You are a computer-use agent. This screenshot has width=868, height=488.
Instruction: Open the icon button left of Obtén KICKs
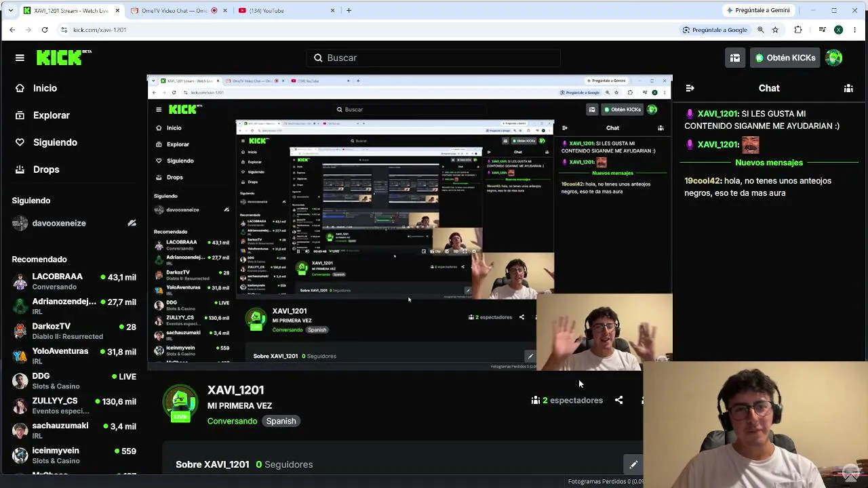[735, 58]
